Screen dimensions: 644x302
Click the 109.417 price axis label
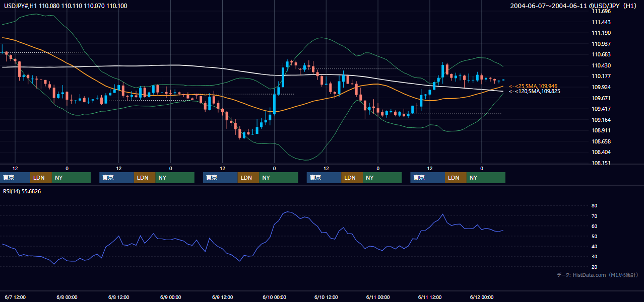(601, 109)
